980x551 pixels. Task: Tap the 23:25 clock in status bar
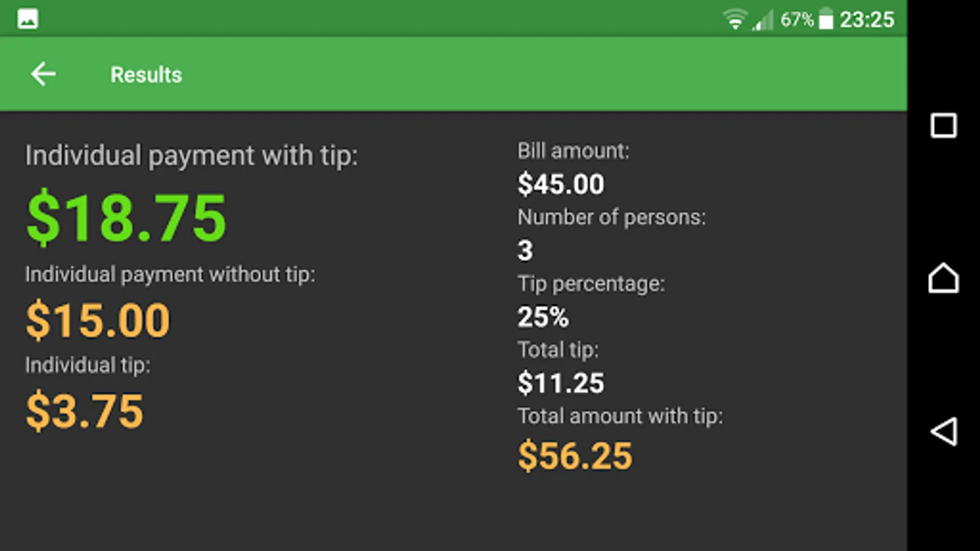click(x=867, y=20)
